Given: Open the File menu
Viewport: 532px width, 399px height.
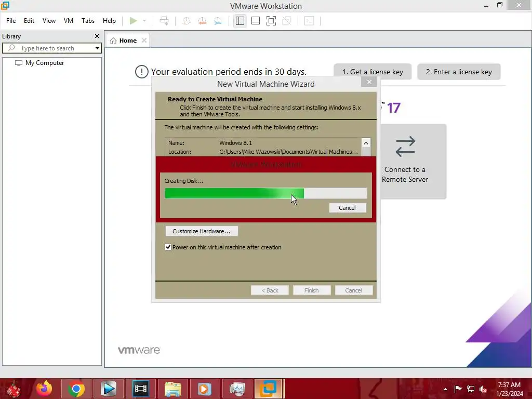Looking at the screenshot, I should (11, 21).
